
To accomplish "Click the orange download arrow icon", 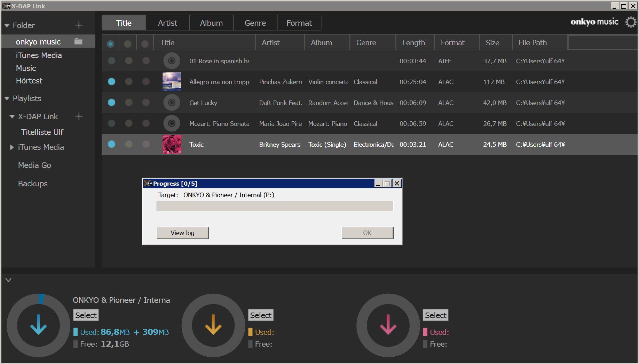I will [213, 325].
